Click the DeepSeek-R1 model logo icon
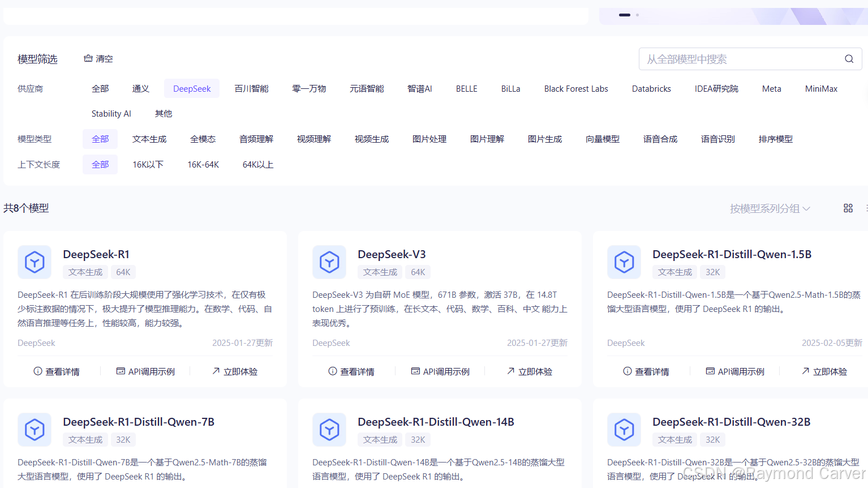868x488 pixels. pyautogui.click(x=35, y=262)
